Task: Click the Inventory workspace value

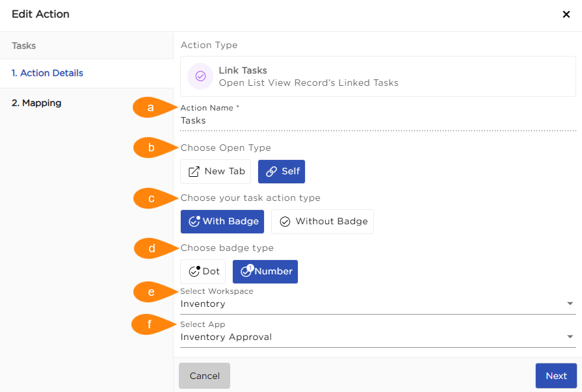Action: (x=203, y=304)
